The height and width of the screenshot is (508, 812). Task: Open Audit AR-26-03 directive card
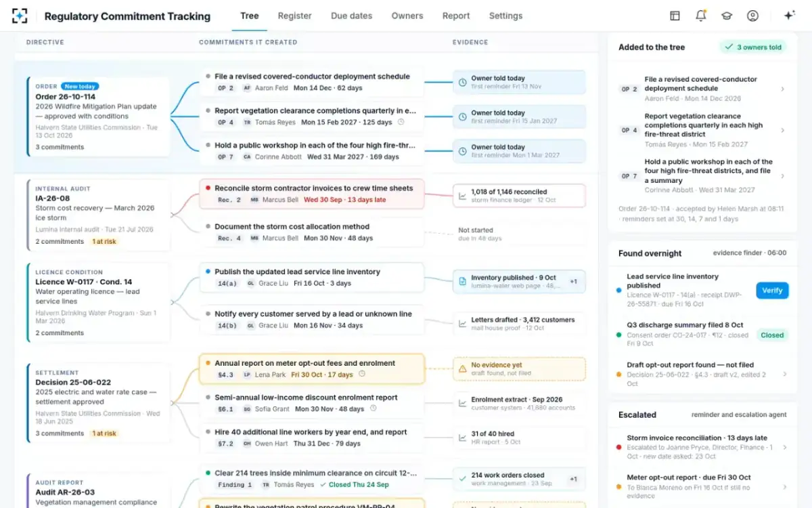coord(98,491)
